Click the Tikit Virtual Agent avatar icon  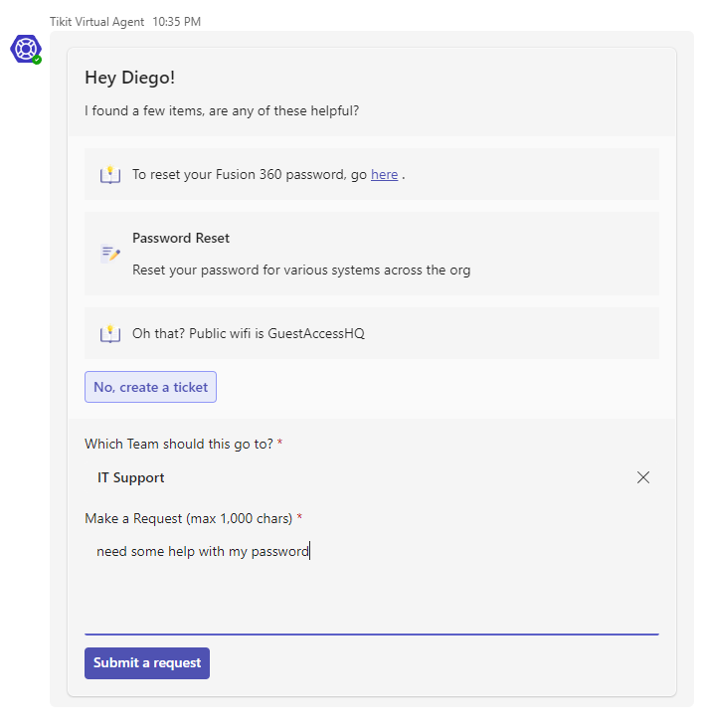[x=26, y=49]
